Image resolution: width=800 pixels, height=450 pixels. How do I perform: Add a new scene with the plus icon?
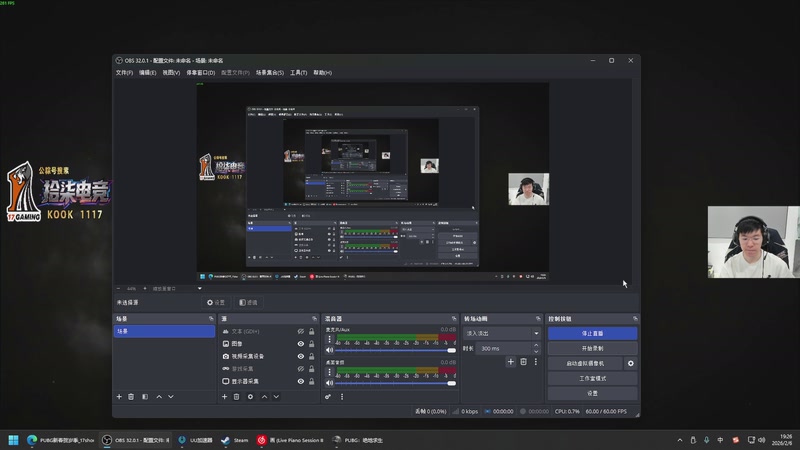click(119, 396)
